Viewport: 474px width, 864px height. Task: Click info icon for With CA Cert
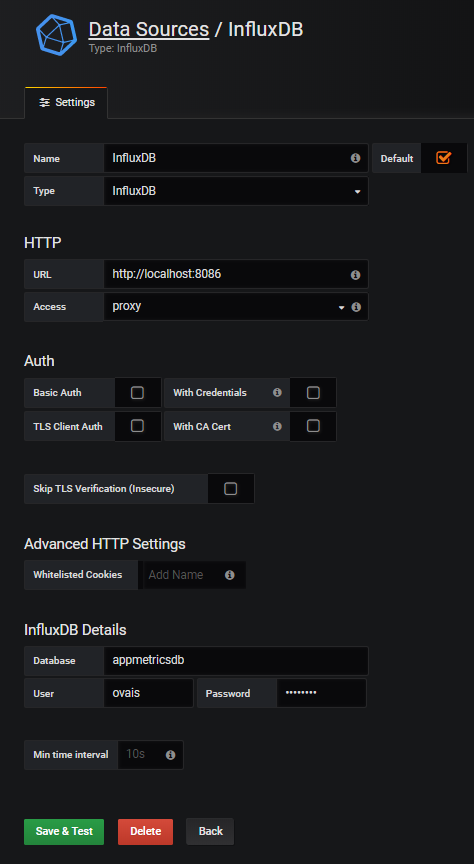(277, 426)
